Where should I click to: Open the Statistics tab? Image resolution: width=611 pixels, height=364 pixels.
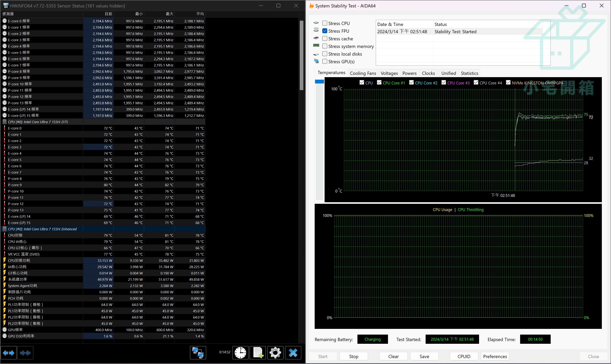469,73
